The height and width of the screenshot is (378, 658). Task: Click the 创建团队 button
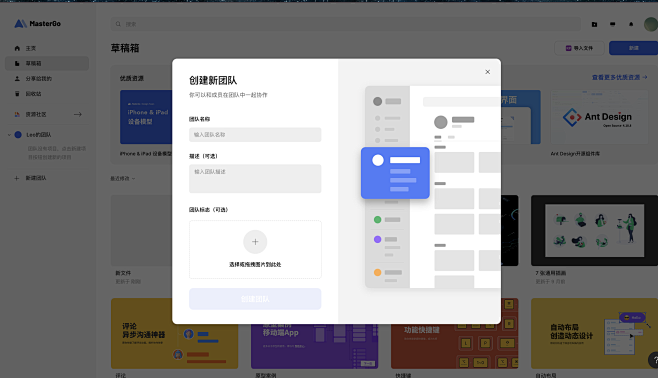(x=255, y=299)
